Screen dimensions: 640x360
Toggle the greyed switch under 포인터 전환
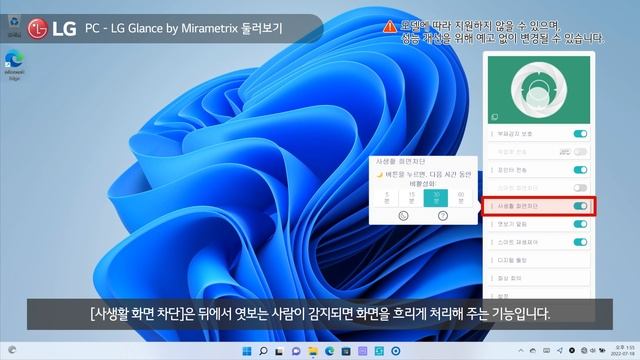coord(580,188)
